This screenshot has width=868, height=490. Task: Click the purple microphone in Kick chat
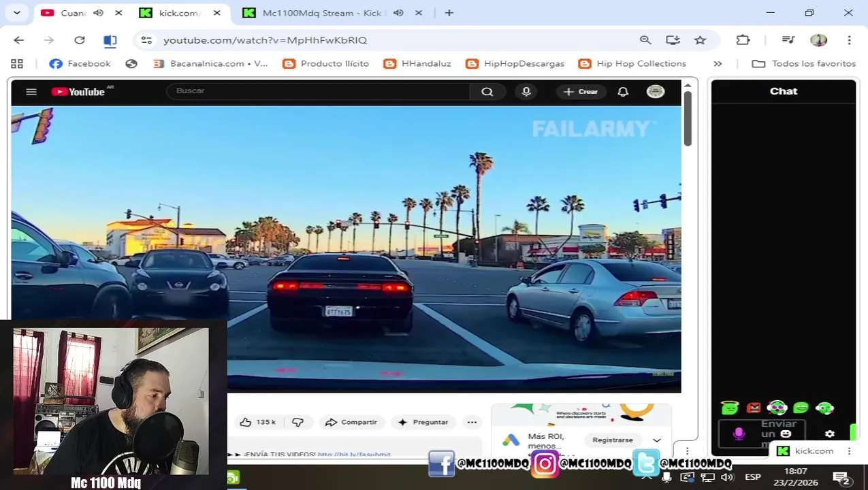pos(739,434)
